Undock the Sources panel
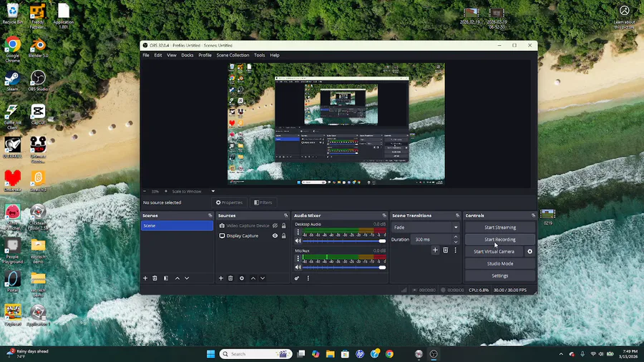The image size is (644, 362). [x=286, y=215]
